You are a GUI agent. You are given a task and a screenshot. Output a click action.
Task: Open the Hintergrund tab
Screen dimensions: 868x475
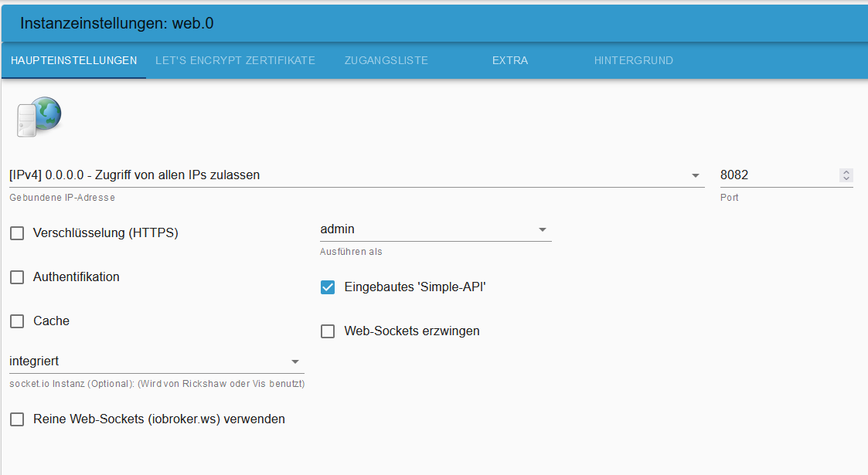pos(633,60)
